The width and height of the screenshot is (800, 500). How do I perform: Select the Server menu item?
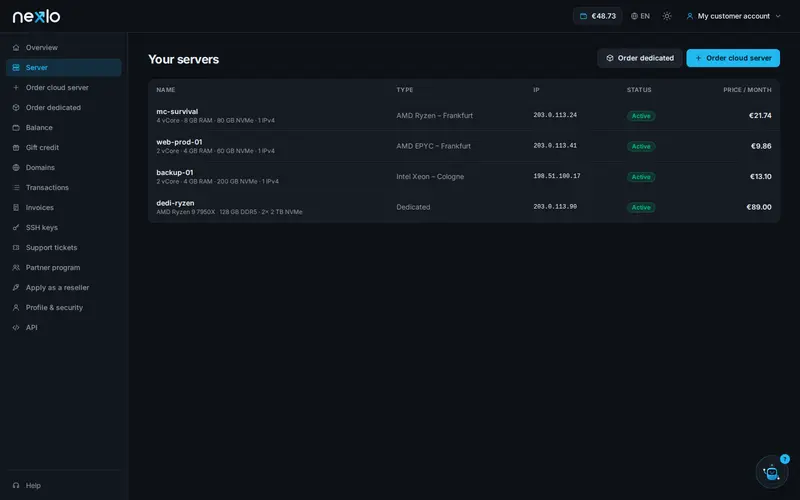(64, 67)
